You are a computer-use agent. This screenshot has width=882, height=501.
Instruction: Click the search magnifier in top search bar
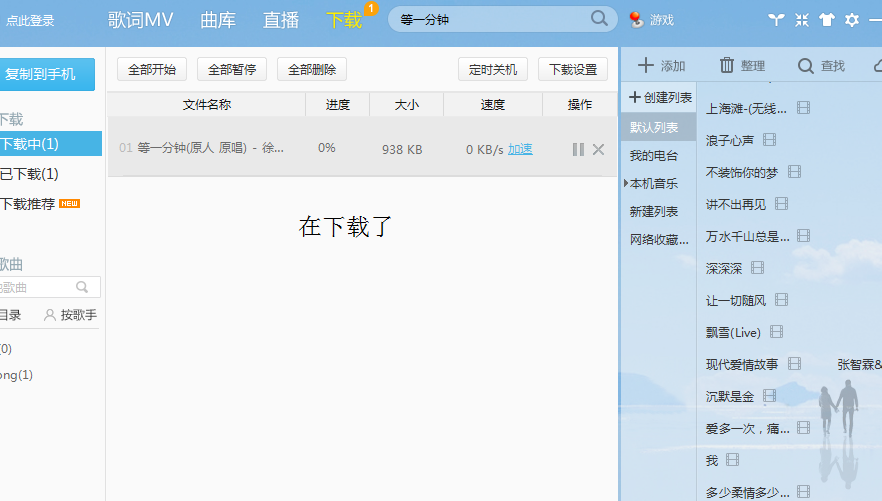[599, 19]
